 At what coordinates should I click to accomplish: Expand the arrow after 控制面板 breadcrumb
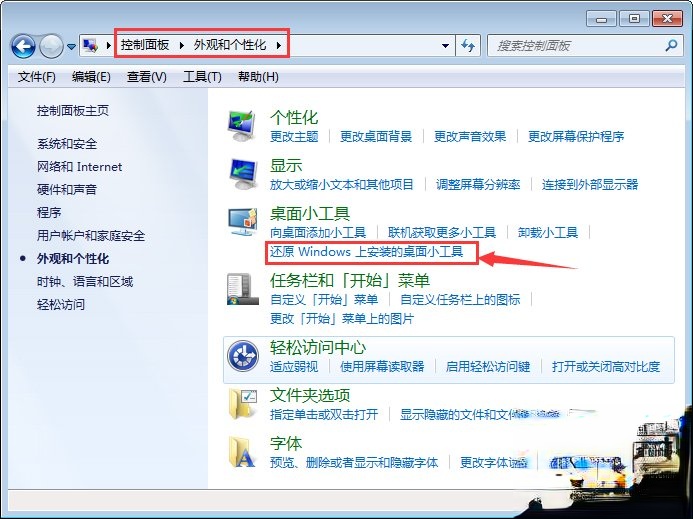pyautogui.click(x=182, y=45)
